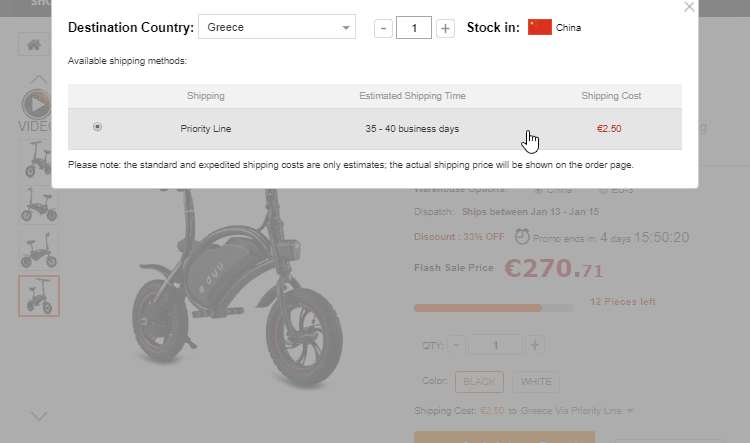The width and height of the screenshot is (750, 443).
Task: Close the shipping methods popup
Action: point(688,7)
